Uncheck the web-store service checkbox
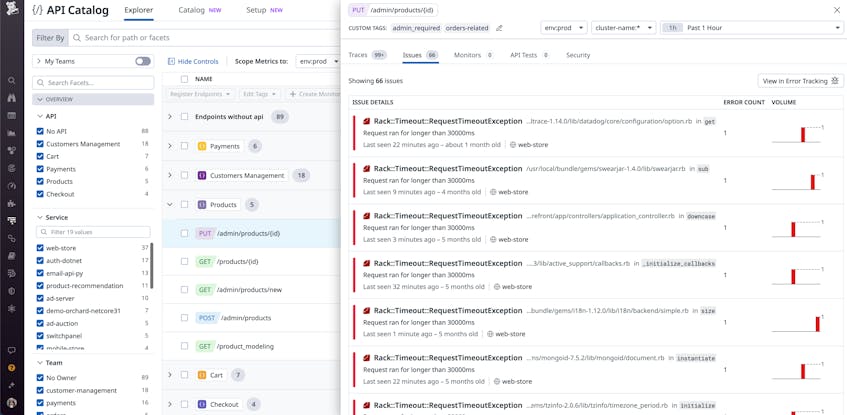Image resolution: width=847 pixels, height=415 pixels. 39,248
